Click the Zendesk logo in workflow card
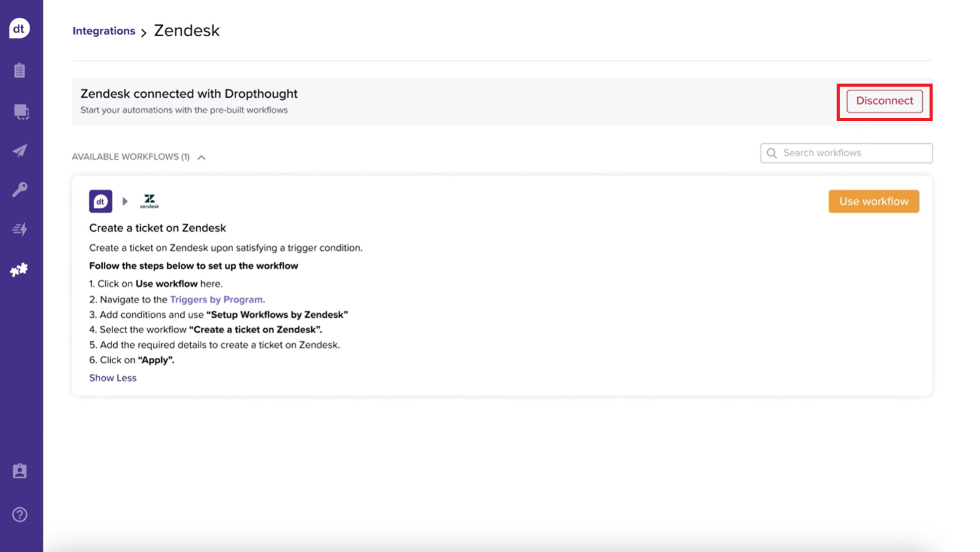Image resolution: width=980 pixels, height=552 pixels. [149, 202]
